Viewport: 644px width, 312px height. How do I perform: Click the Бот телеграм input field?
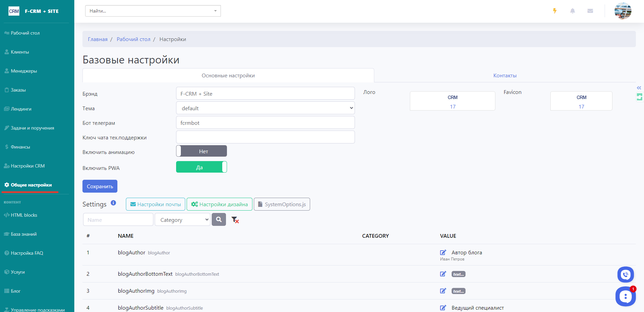click(265, 123)
